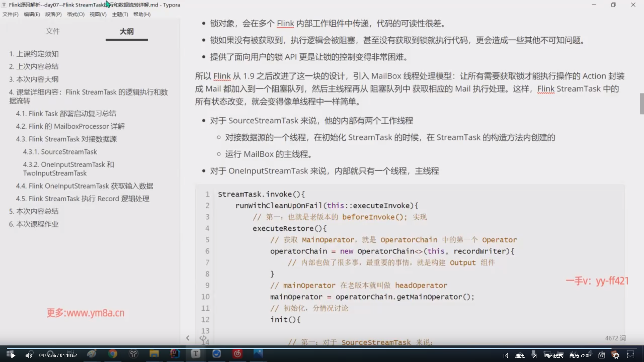Open the 格式(O) menu
The image size is (644, 362).
pos(75,14)
